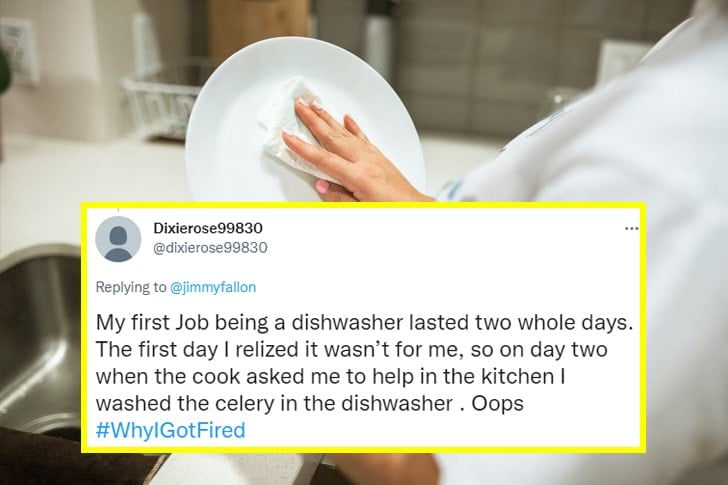The height and width of the screenshot is (485, 728).
Task: Open the three-dot more options menu
Action: tap(631, 228)
